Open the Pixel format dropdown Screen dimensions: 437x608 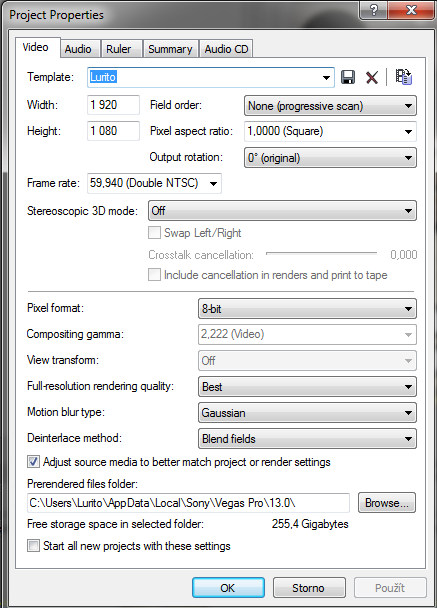click(307, 309)
